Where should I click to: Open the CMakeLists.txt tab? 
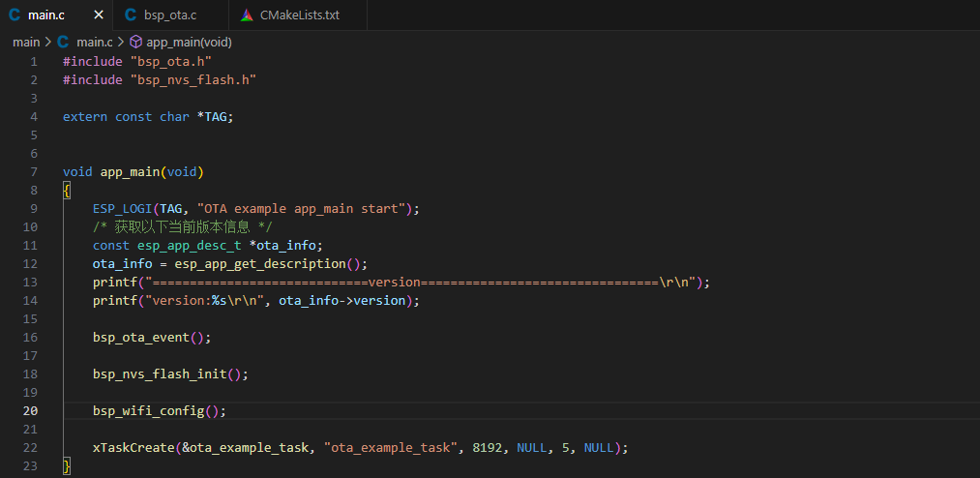point(298,15)
